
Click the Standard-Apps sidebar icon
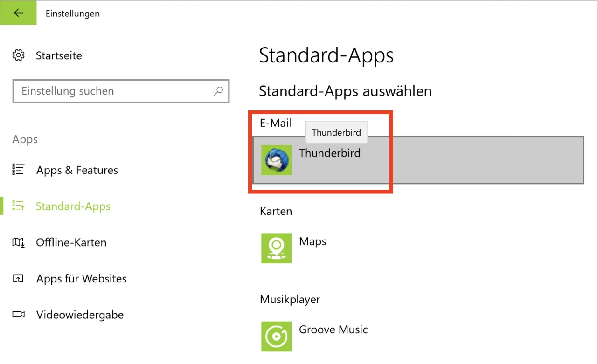point(18,206)
